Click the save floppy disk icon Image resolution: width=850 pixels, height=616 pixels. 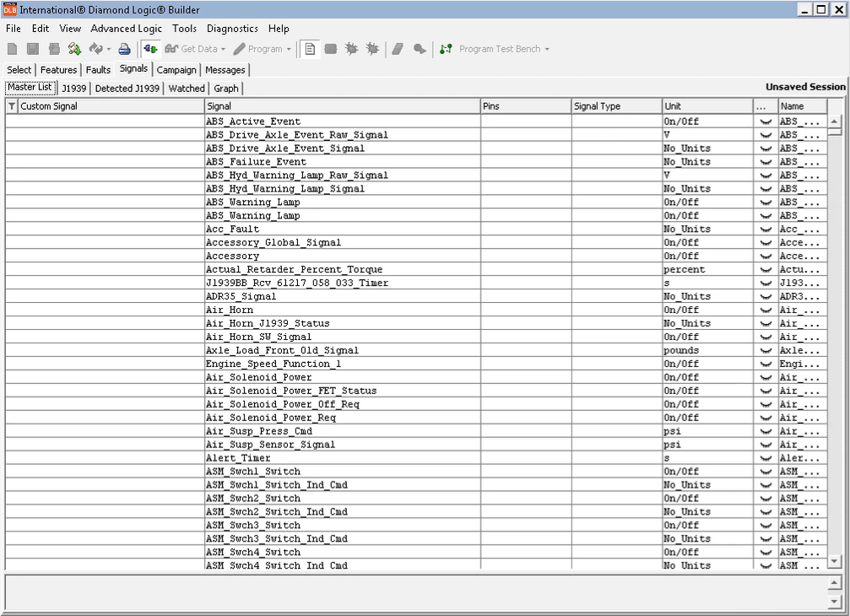(33, 49)
